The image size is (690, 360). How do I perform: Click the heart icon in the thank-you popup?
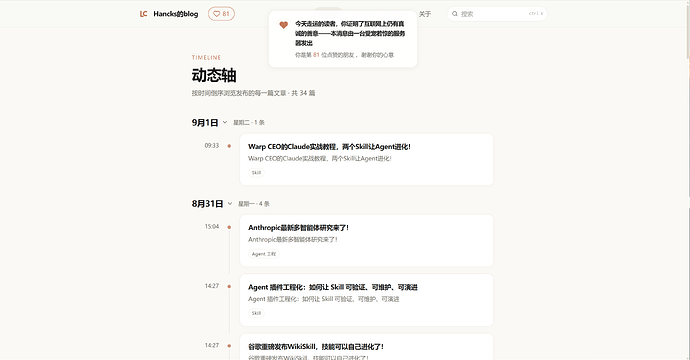283,25
